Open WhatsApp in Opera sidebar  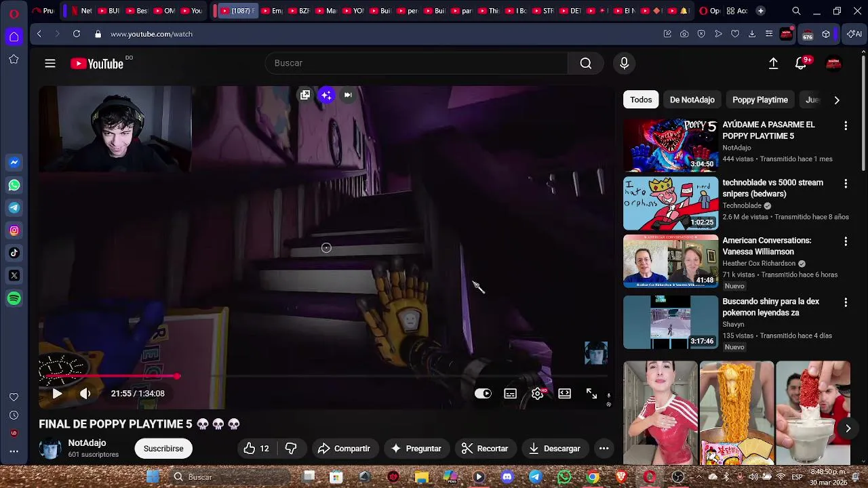(14, 185)
